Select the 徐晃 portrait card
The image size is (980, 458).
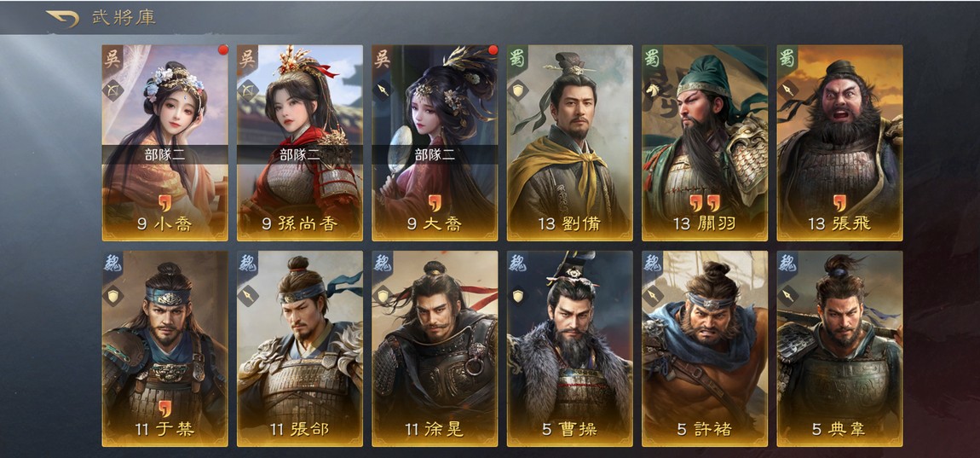pyautogui.click(x=435, y=349)
